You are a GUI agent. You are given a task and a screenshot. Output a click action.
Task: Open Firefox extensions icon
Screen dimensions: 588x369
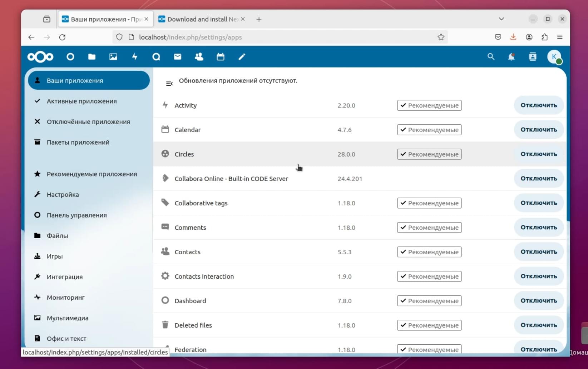coord(544,37)
